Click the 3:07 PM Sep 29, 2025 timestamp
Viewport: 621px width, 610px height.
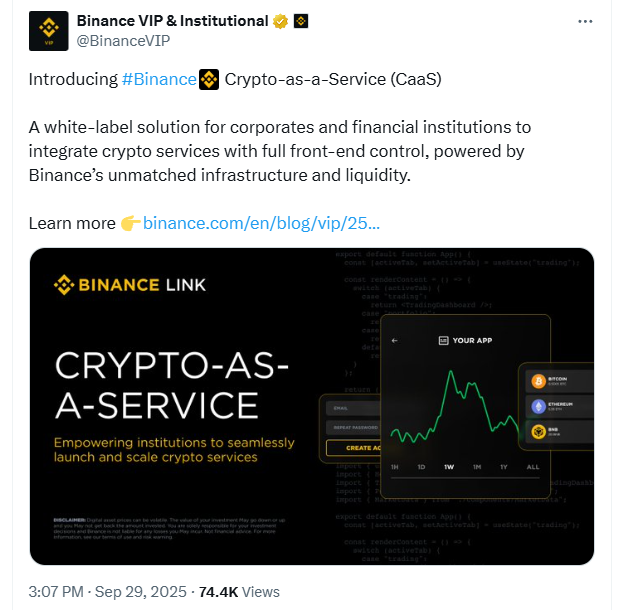pos(107,592)
